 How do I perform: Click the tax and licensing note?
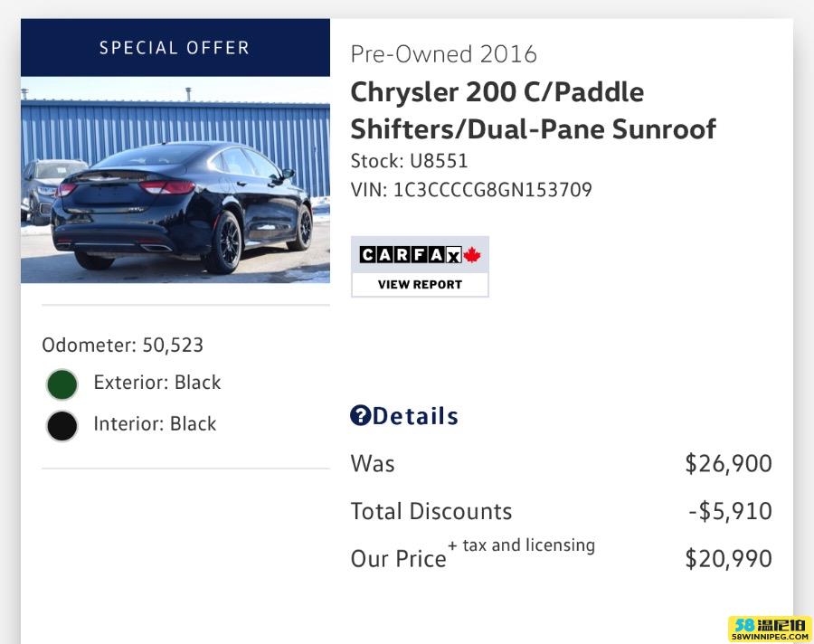pos(522,545)
